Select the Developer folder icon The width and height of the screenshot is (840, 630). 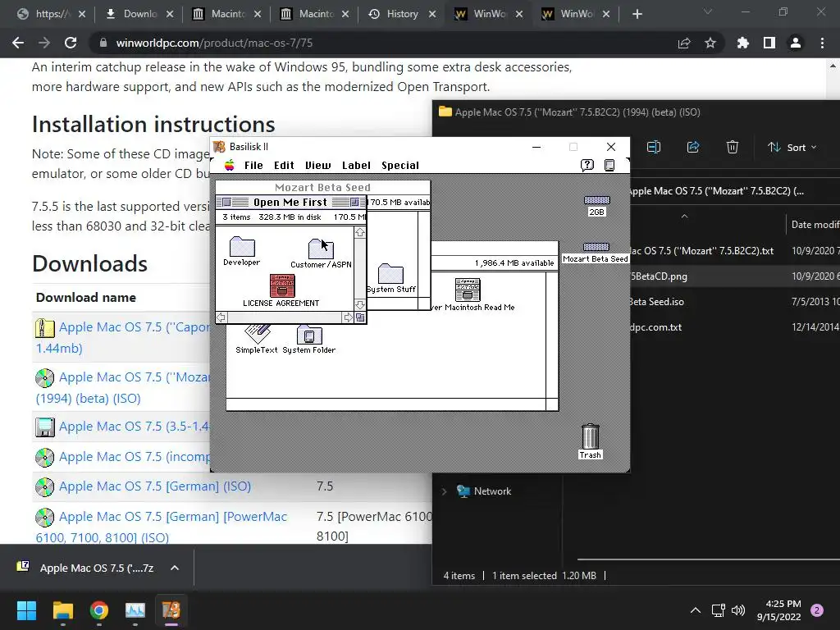point(242,247)
